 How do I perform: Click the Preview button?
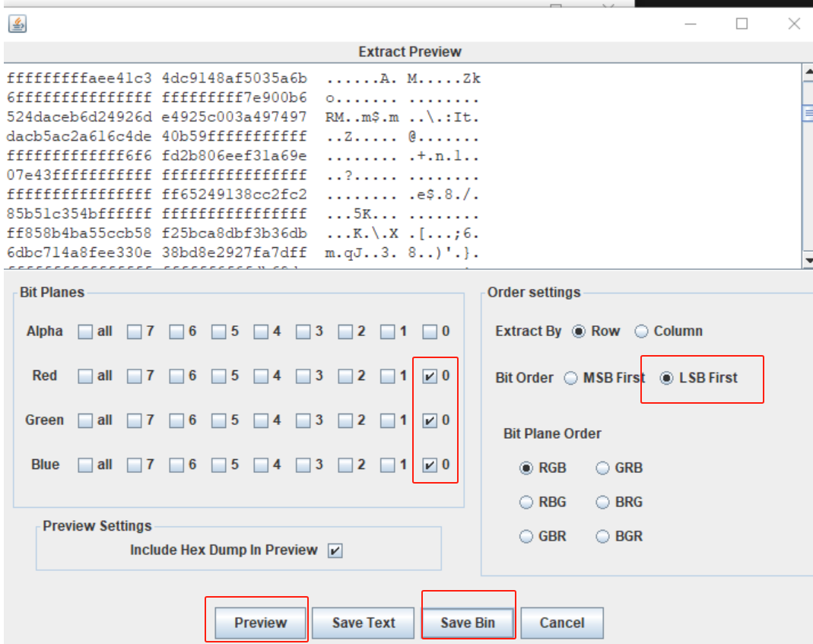(260, 623)
